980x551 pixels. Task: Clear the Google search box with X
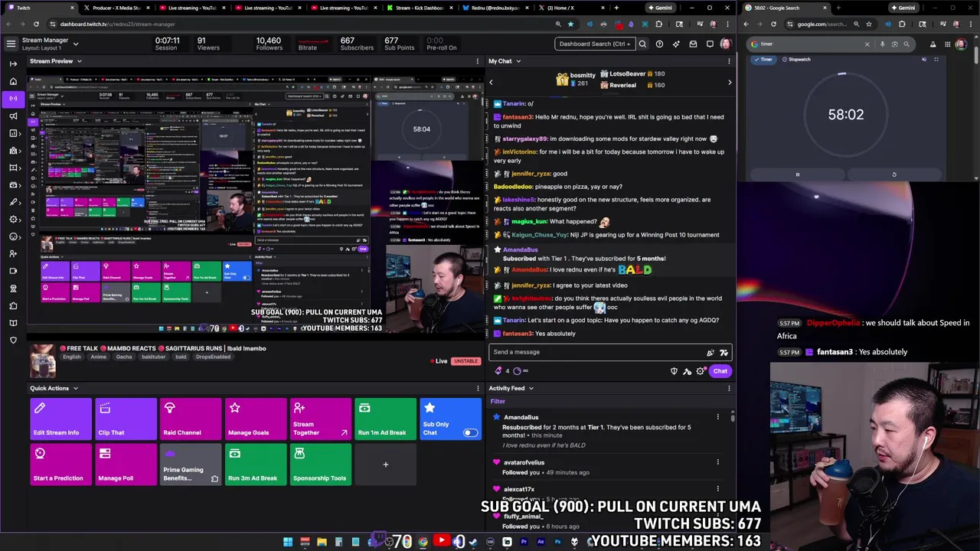click(x=867, y=44)
